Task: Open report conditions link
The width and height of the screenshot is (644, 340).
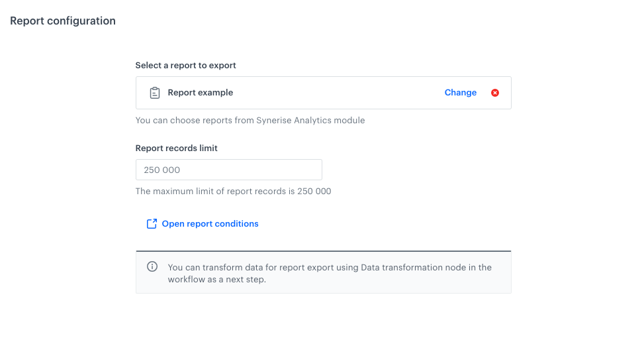Action: tap(210, 224)
